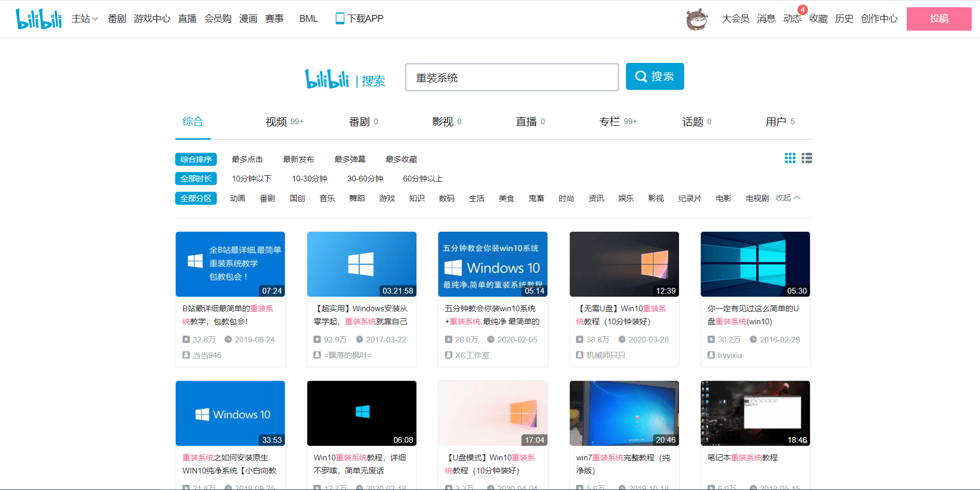This screenshot has width=980, height=490.
Task: Open 创作中心 link
Action: (879, 19)
